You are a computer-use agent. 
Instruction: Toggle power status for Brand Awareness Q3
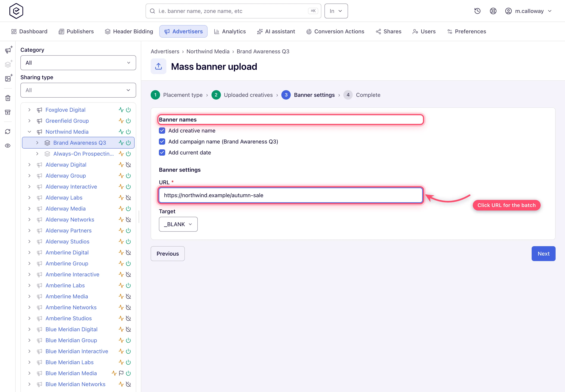click(x=128, y=143)
